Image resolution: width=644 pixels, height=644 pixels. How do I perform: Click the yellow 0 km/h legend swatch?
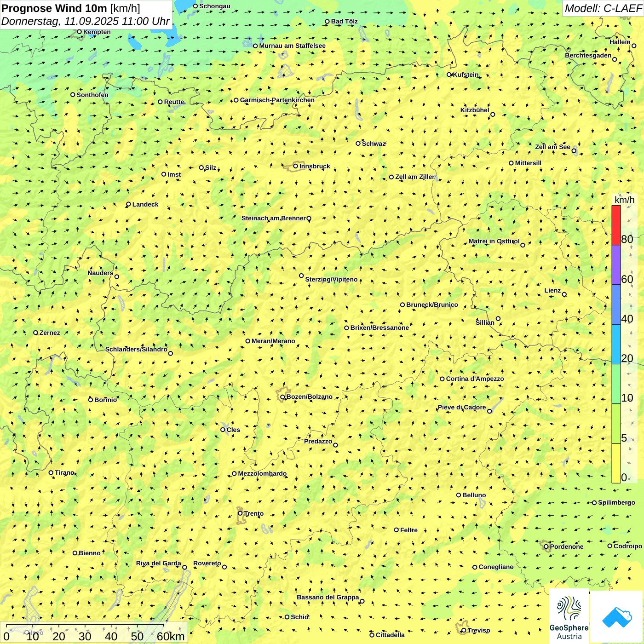[x=616, y=463]
